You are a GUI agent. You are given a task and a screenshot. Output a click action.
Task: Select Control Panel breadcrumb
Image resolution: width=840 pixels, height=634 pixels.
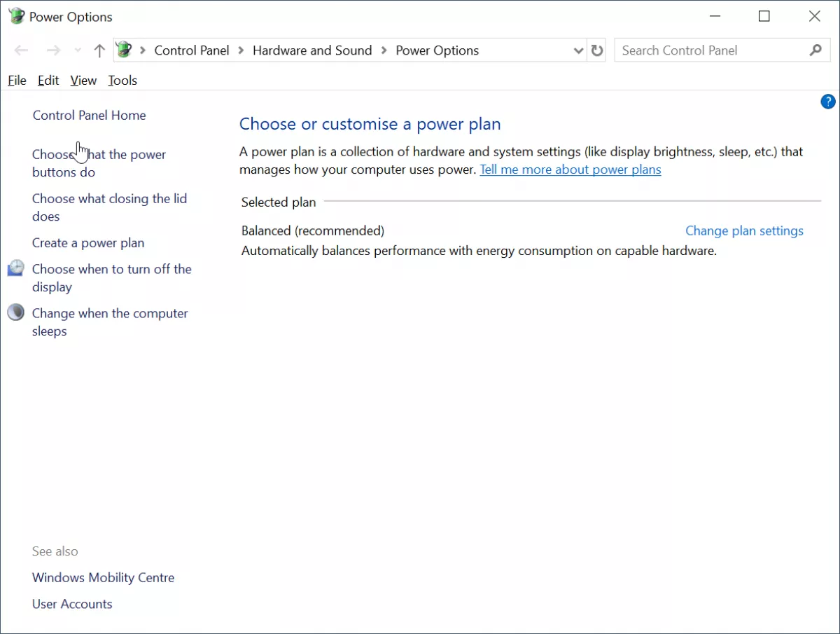click(x=192, y=50)
